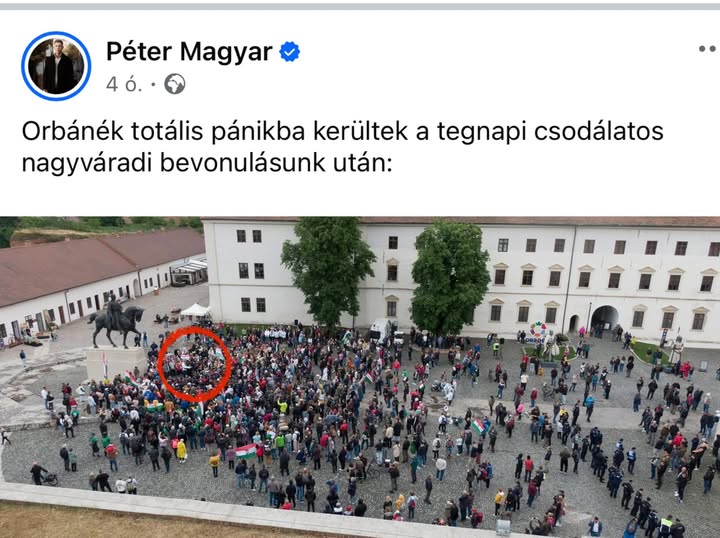
Task: Open the Péter Magyar profile name link
Action: 189,51
